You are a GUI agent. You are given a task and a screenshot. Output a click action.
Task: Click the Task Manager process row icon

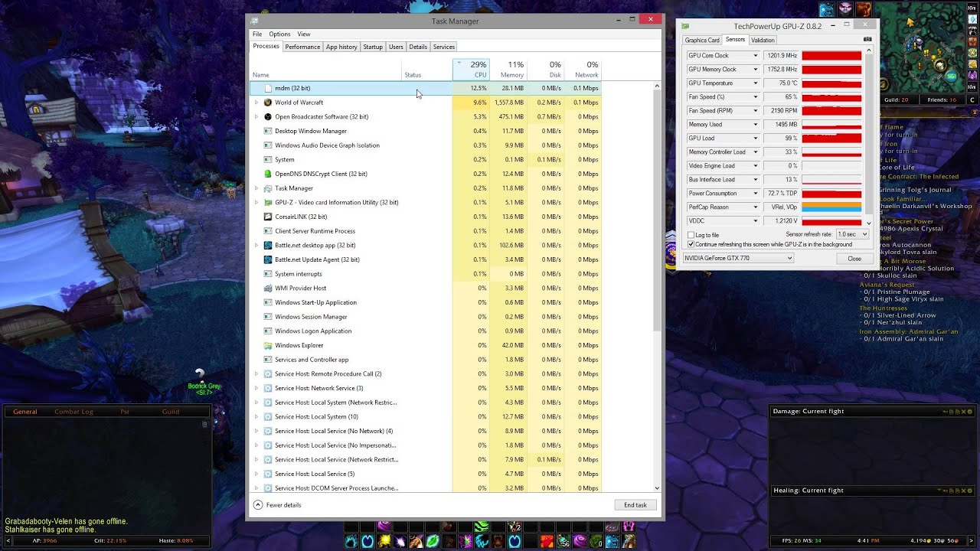(x=268, y=188)
